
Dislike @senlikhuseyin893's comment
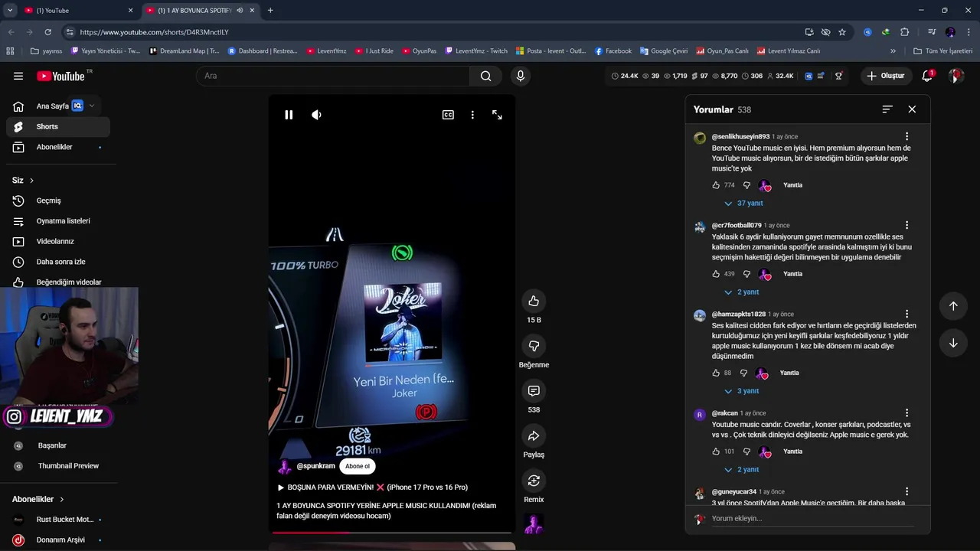pos(747,185)
